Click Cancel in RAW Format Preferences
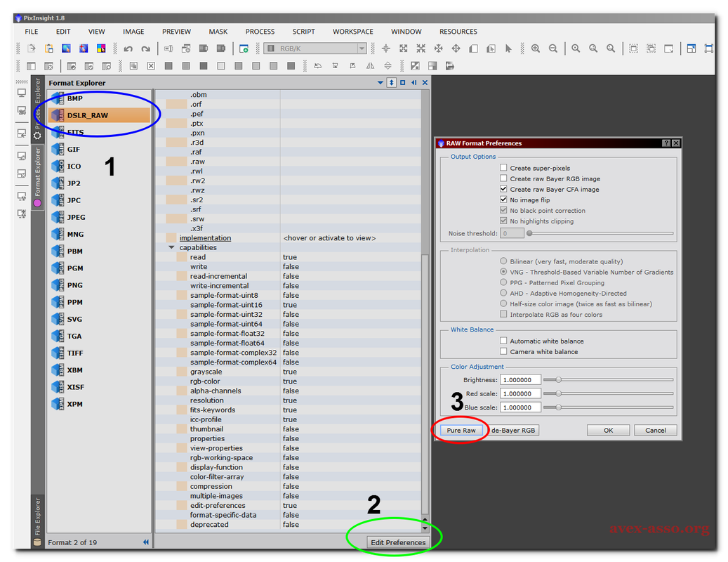The height and width of the screenshot is (562, 728). pyautogui.click(x=655, y=430)
